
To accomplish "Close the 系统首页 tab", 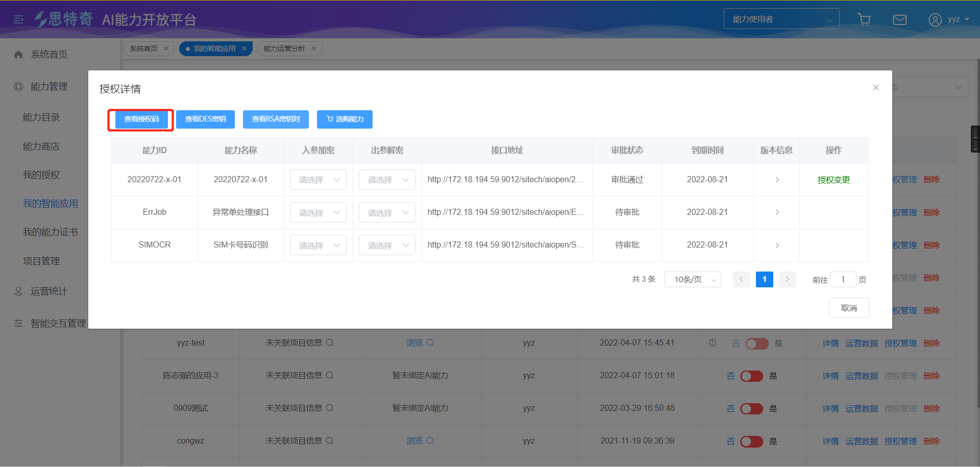I will tap(166, 48).
